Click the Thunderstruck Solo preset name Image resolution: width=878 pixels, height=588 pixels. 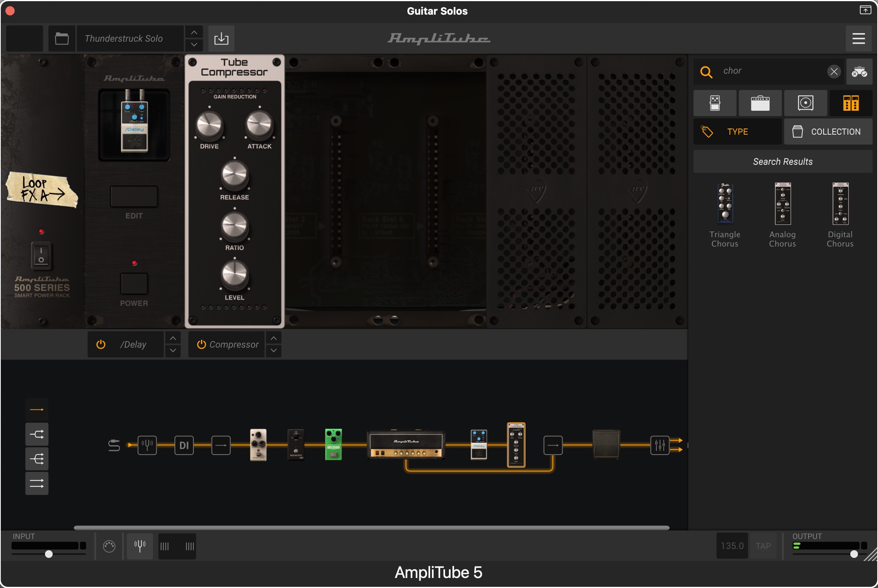(x=130, y=39)
